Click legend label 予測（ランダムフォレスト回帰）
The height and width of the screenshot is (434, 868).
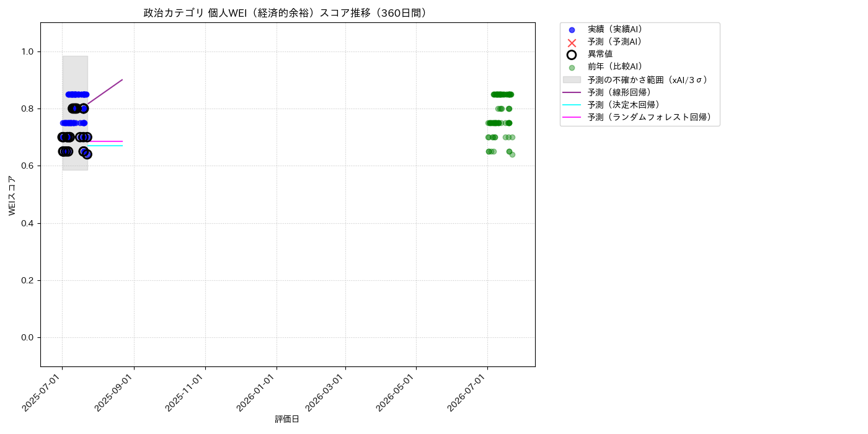tap(652, 117)
